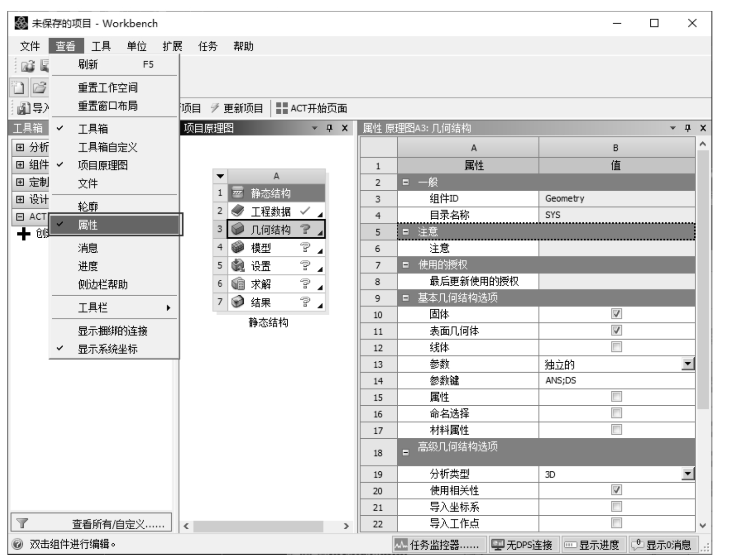Open the 参数 dropdown showing 独立的
The image size is (732, 560).
[x=688, y=364]
